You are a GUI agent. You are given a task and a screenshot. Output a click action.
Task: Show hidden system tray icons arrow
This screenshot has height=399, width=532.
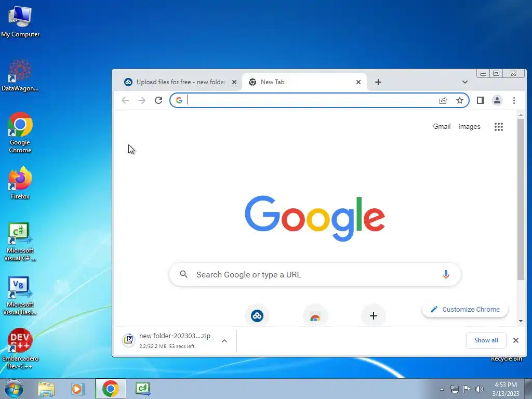[x=442, y=389]
